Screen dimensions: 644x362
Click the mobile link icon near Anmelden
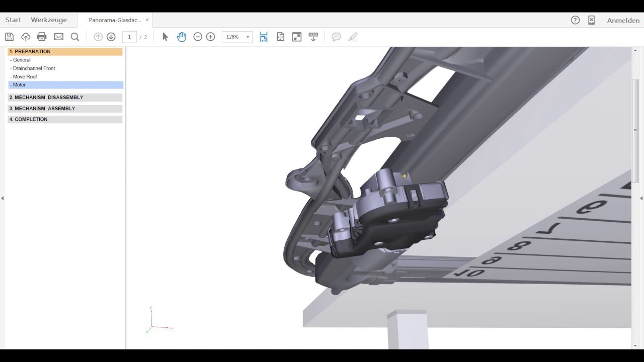coord(592,20)
